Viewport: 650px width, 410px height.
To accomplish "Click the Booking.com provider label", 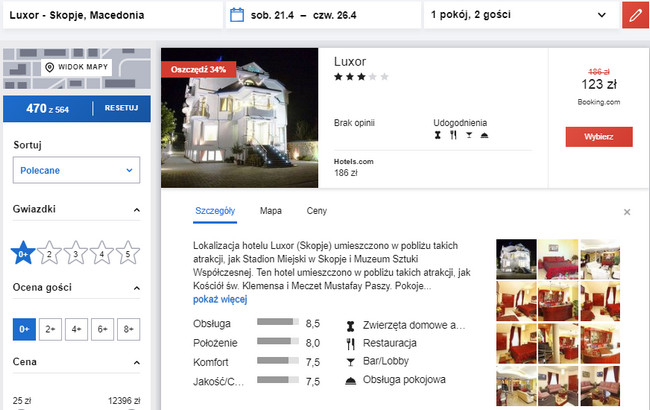I will click(x=599, y=102).
